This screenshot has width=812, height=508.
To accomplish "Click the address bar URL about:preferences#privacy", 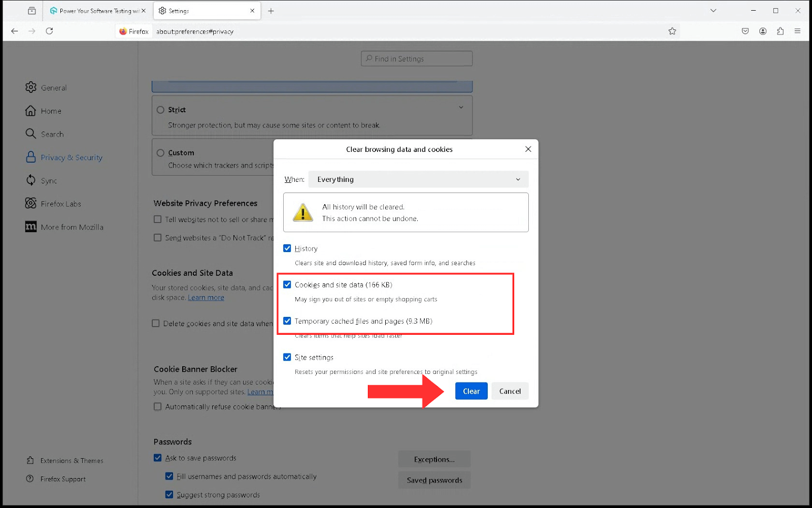I will pyautogui.click(x=195, y=31).
